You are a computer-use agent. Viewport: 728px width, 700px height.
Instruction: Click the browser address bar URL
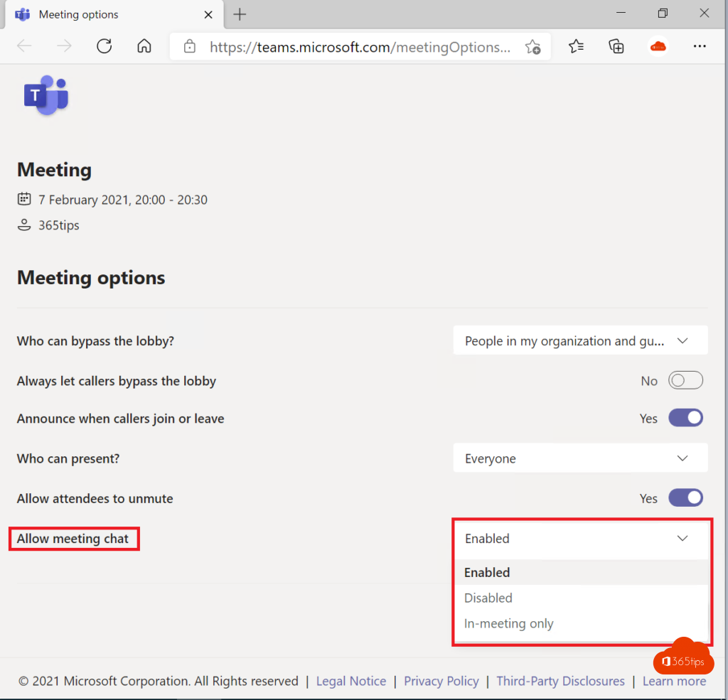point(360,48)
